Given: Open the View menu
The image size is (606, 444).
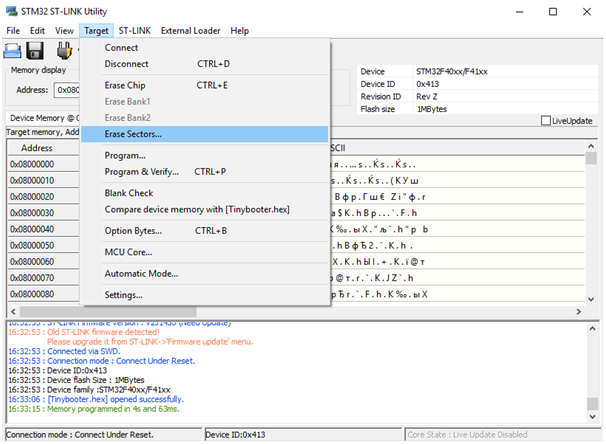Looking at the screenshot, I should [x=64, y=31].
